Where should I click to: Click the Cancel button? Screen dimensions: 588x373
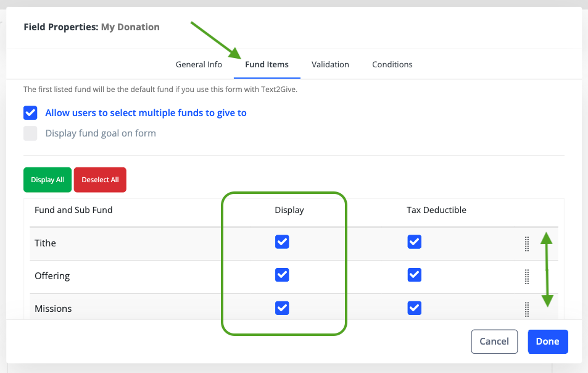pyautogui.click(x=494, y=342)
